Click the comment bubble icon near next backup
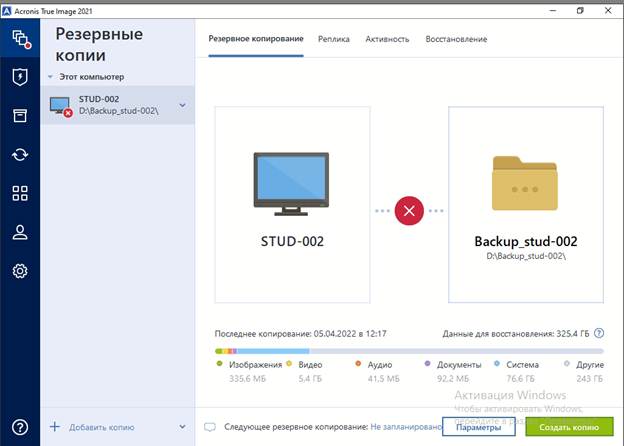 coord(210,427)
